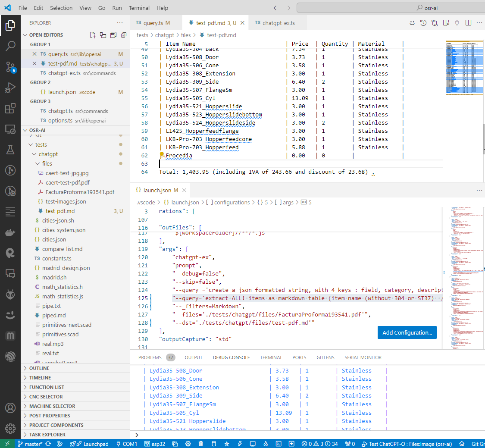Expand the TIMELINE section
This screenshot has width=485, height=448.
point(40,378)
